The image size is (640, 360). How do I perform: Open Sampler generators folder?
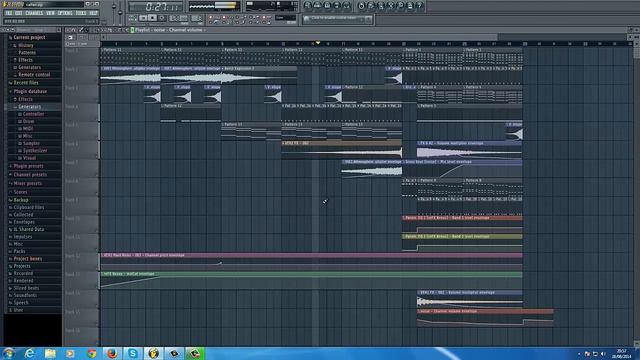(x=31, y=143)
